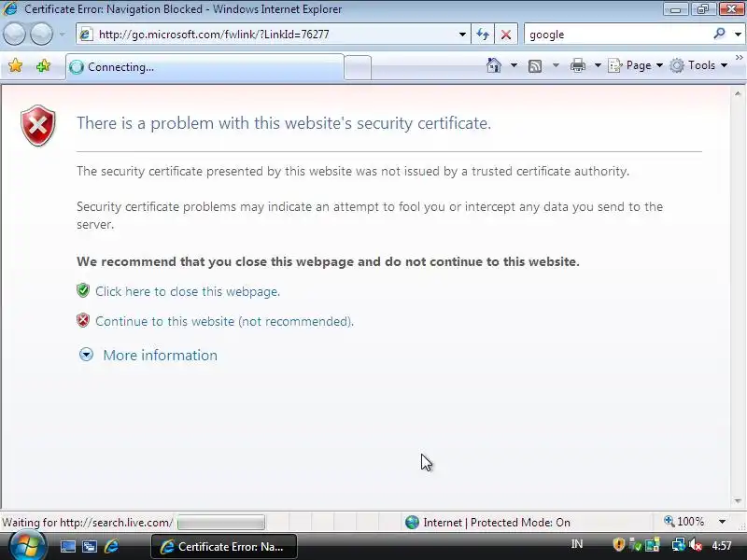
Task: Click the address bar URL field
Action: tap(274, 35)
